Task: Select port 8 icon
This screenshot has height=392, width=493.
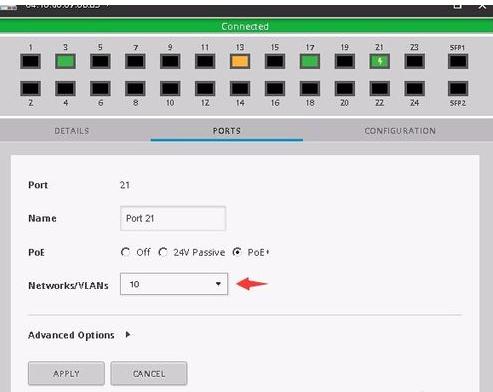Action: click(135, 89)
